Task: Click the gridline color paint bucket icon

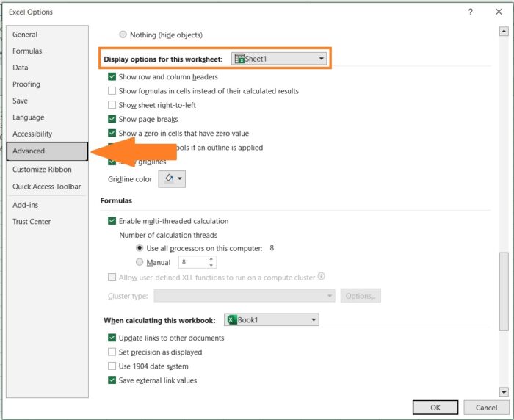Action: click(169, 178)
